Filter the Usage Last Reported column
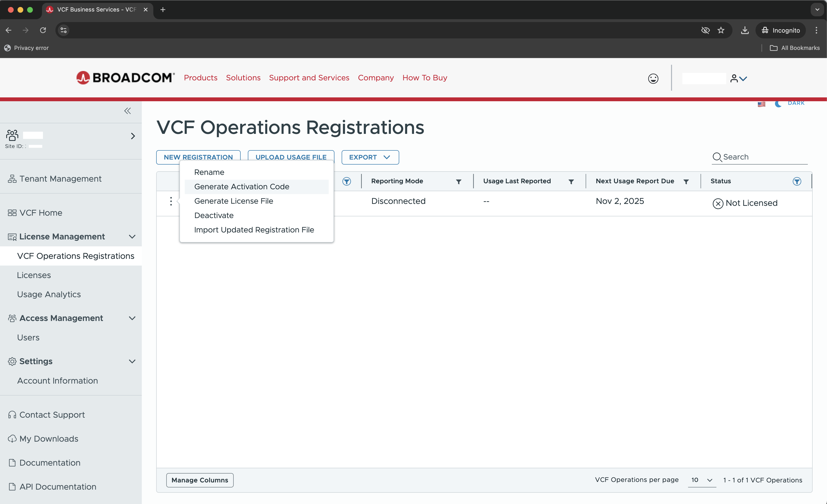Viewport: 827px width, 504px height. coord(571,182)
